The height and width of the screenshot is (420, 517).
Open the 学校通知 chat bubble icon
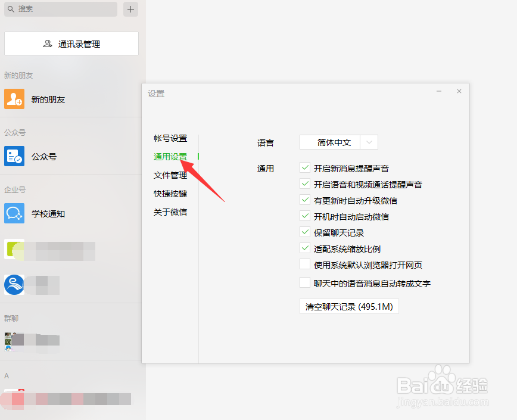click(x=14, y=213)
